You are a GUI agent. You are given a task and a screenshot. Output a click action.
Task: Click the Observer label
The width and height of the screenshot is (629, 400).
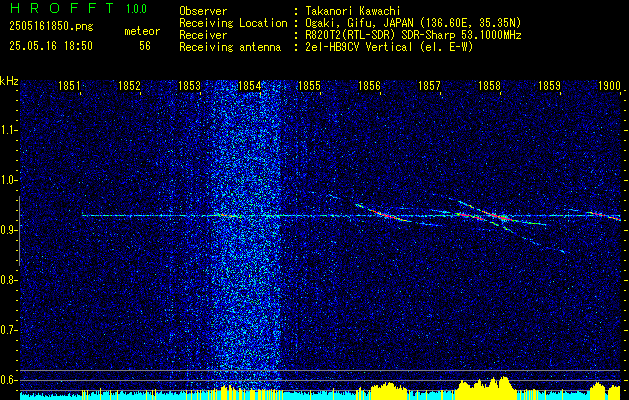pyautogui.click(x=203, y=11)
